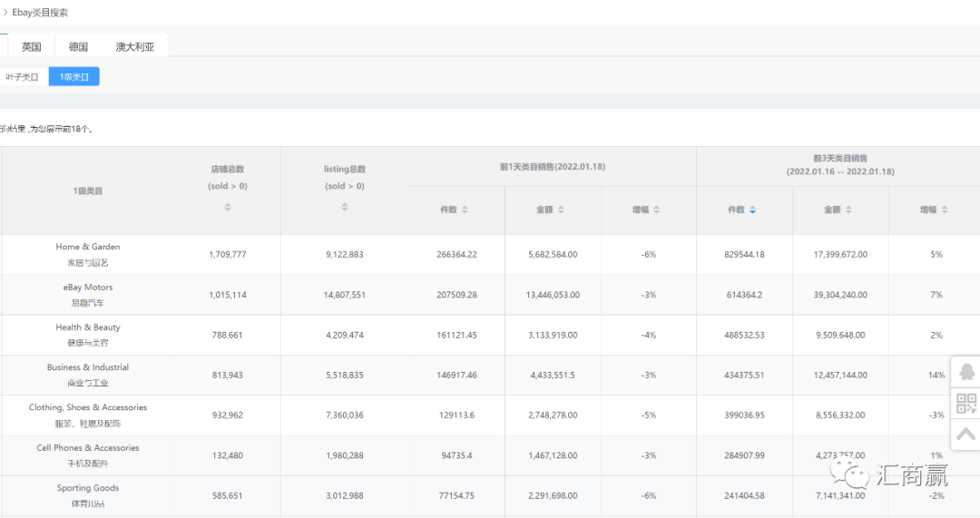Click Business & Industrial category name

pos(88,367)
